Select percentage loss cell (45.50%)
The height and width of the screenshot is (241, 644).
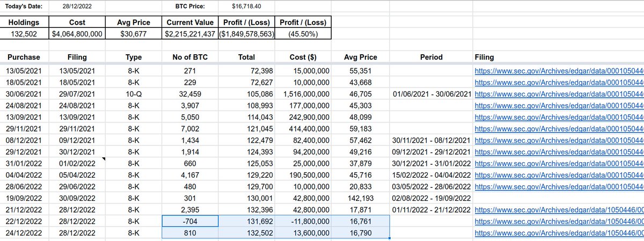click(x=303, y=33)
